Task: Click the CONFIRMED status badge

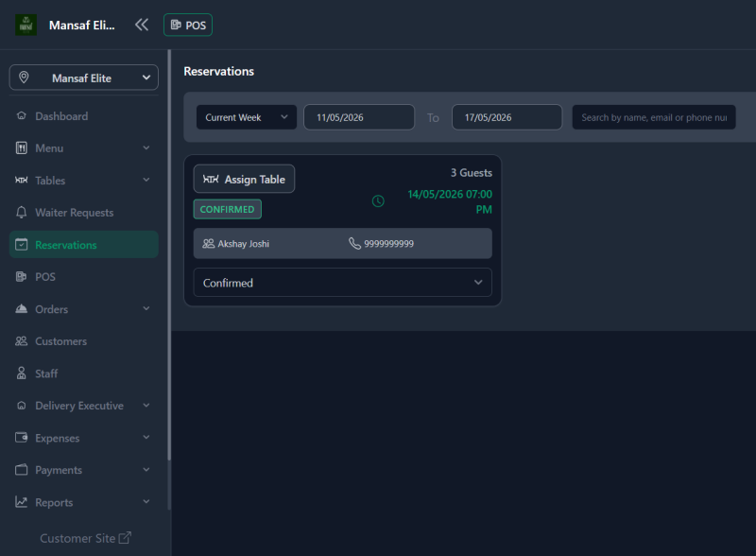Action: point(227,210)
